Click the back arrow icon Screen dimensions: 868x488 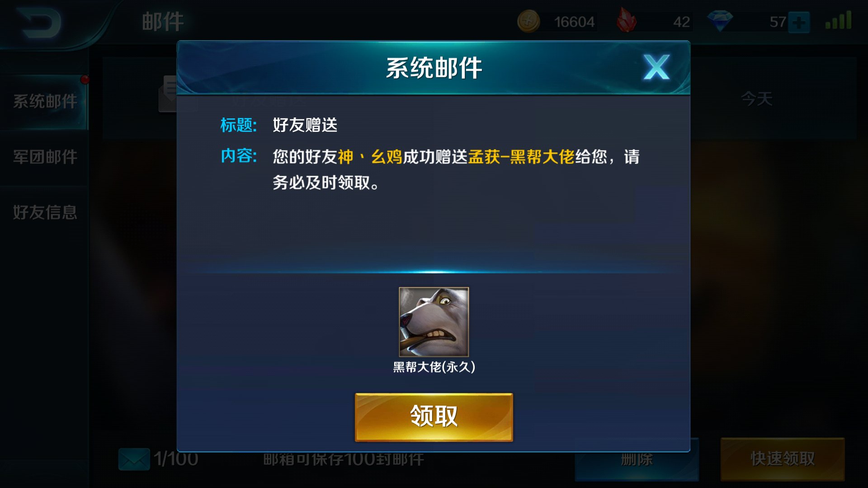[x=40, y=23]
